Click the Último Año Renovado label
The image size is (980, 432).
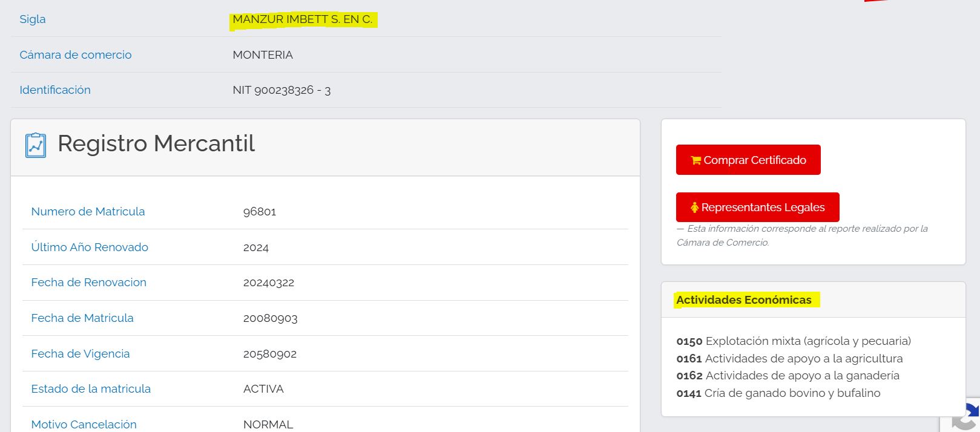tap(90, 247)
